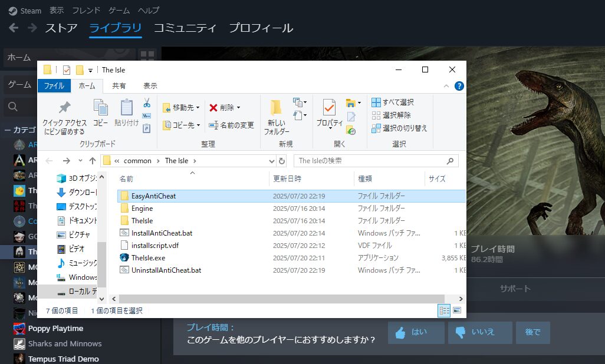Select Sharks and Minnows in Steam library
The width and height of the screenshot is (605, 364).
(x=57, y=343)
